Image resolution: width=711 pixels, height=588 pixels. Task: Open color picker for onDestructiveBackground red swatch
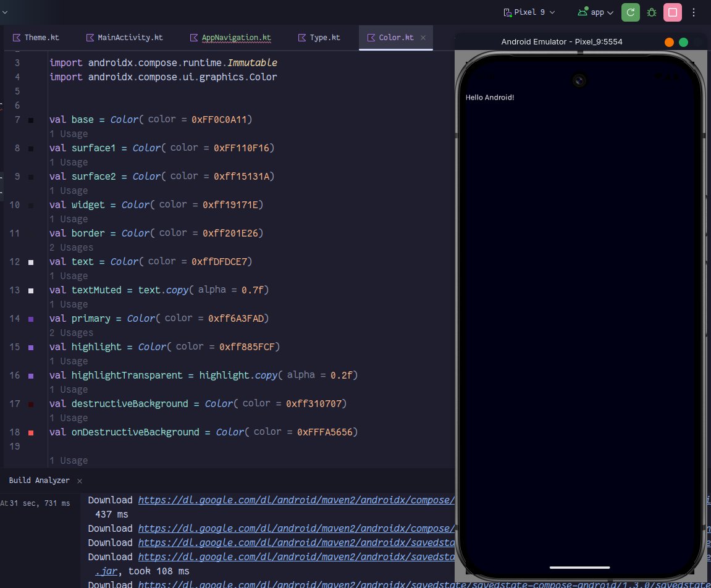coord(31,433)
